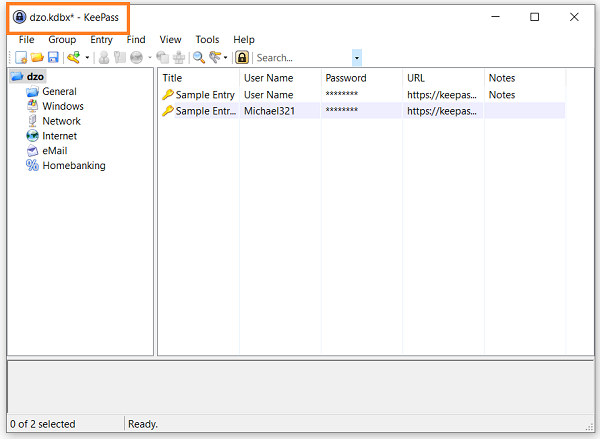Click the key icon of Michael321 entry

tap(168, 111)
